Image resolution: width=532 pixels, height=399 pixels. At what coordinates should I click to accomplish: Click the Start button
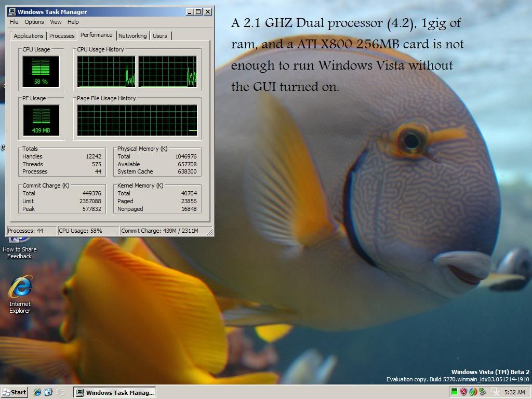click(14, 392)
